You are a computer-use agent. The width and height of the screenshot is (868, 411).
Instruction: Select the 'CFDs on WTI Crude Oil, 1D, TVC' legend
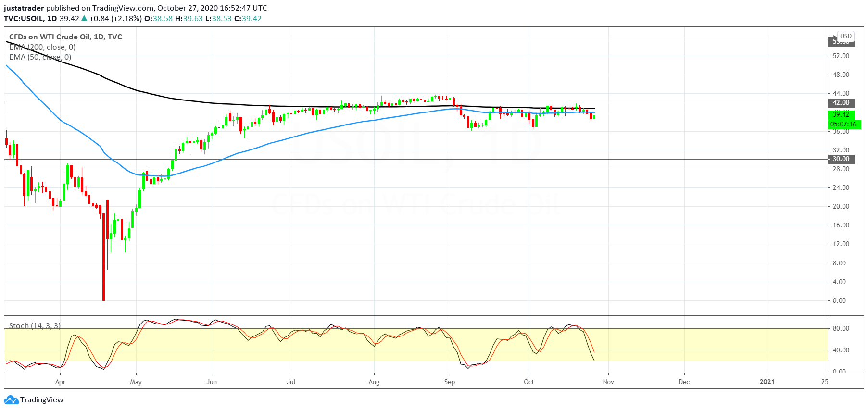click(x=65, y=37)
